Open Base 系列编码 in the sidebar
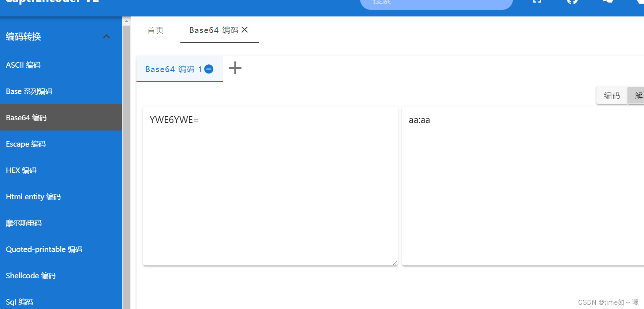 click(x=61, y=91)
